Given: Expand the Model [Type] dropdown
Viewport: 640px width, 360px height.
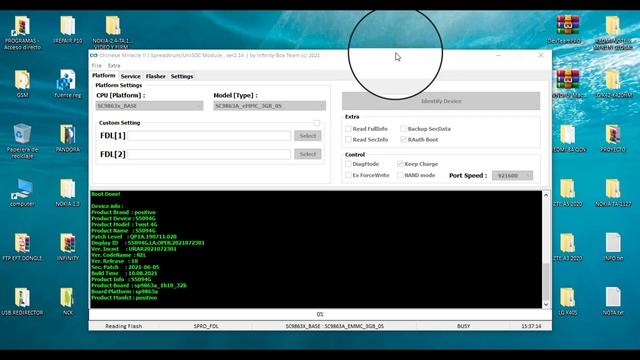Looking at the screenshot, I should click(x=270, y=106).
